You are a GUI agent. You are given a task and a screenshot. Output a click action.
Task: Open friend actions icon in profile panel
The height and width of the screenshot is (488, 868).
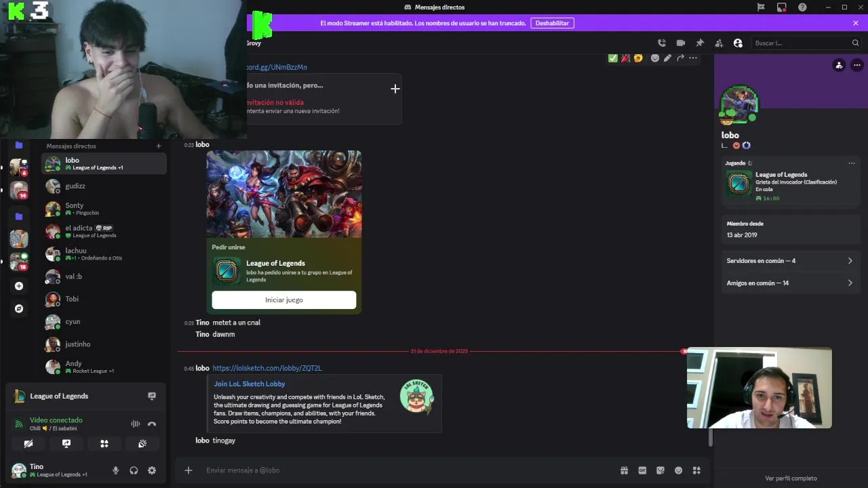[x=839, y=65]
